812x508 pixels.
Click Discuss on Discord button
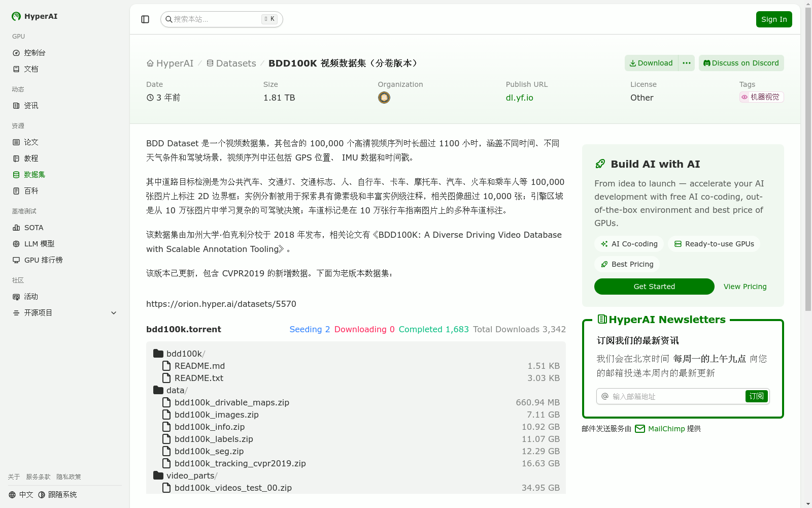pos(741,63)
